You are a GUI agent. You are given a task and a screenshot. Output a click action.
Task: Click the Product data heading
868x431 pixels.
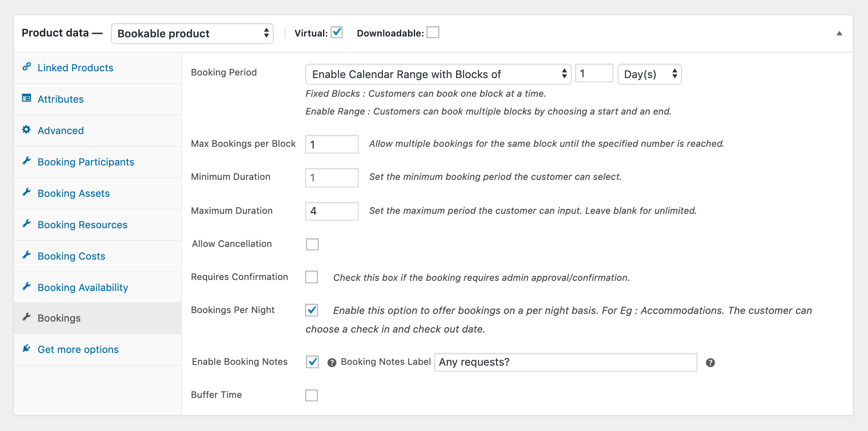point(62,33)
